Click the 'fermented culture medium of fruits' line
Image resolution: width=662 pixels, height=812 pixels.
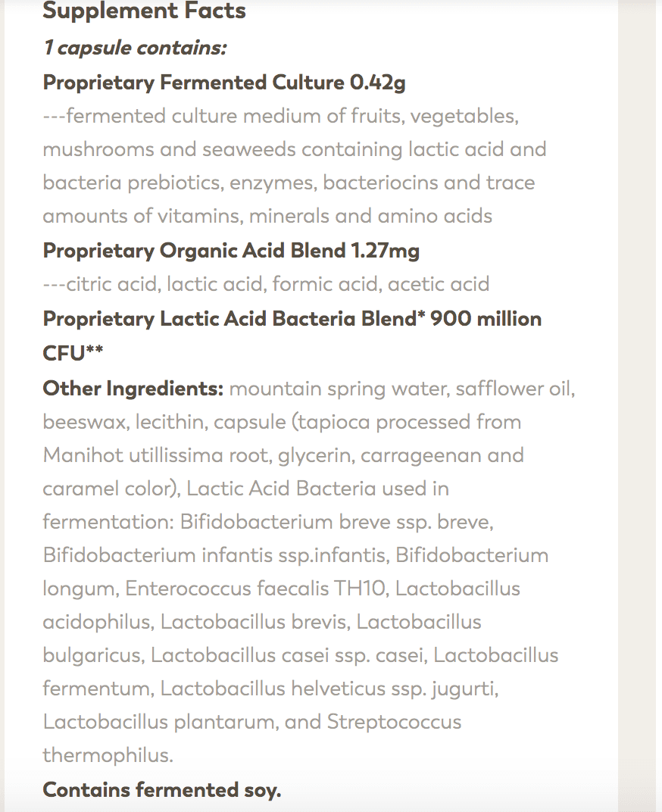(x=280, y=116)
